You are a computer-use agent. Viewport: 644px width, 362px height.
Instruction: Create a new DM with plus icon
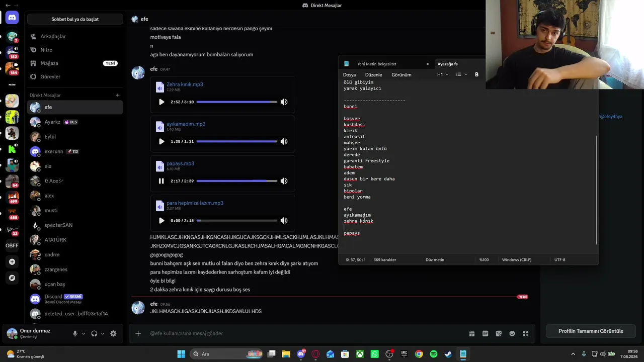tap(118, 95)
